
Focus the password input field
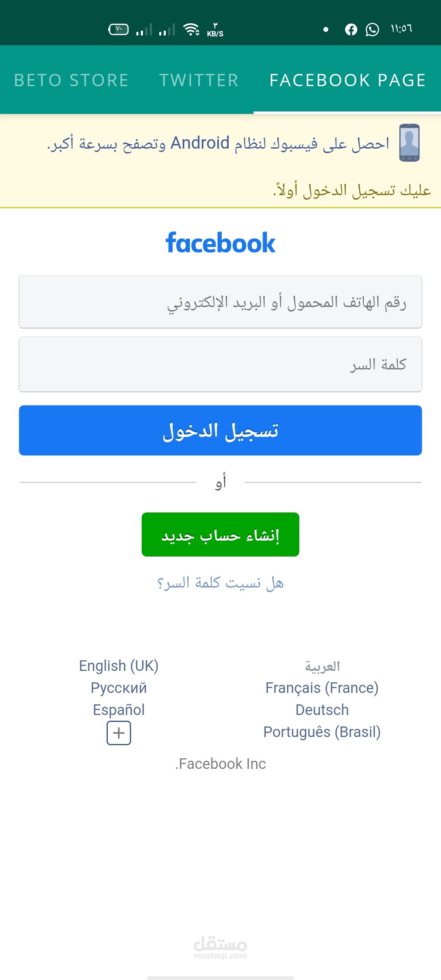click(x=220, y=364)
